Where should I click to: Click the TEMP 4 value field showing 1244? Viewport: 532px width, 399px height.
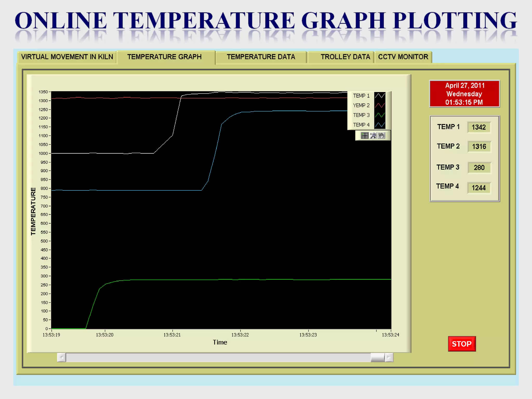click(x=479, y=188)
